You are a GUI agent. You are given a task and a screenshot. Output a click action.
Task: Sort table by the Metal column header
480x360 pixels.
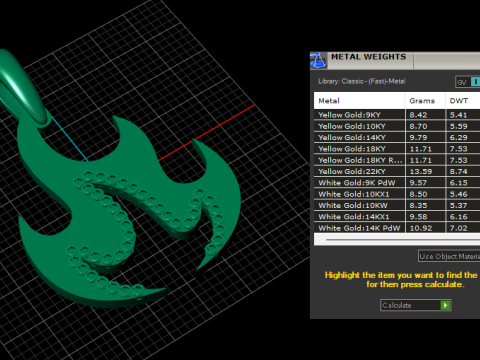(359, 101)
